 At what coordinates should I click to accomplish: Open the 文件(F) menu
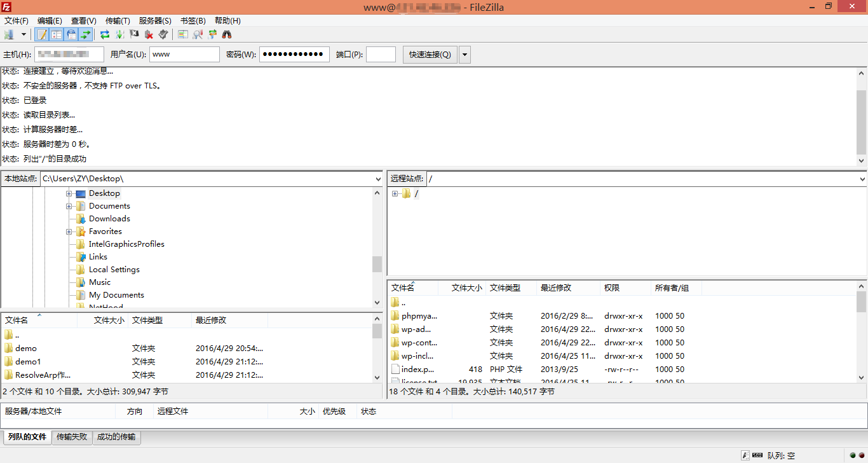click(17, 21)
